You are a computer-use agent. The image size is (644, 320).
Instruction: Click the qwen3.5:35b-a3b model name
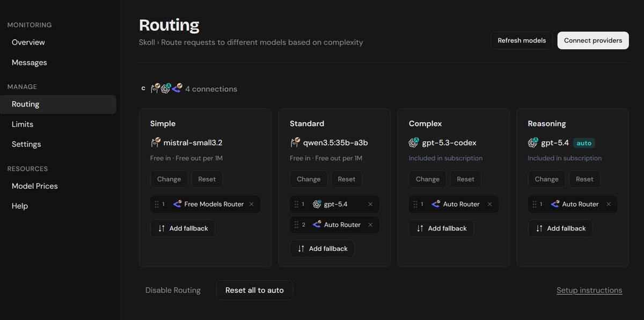point(335,143)
